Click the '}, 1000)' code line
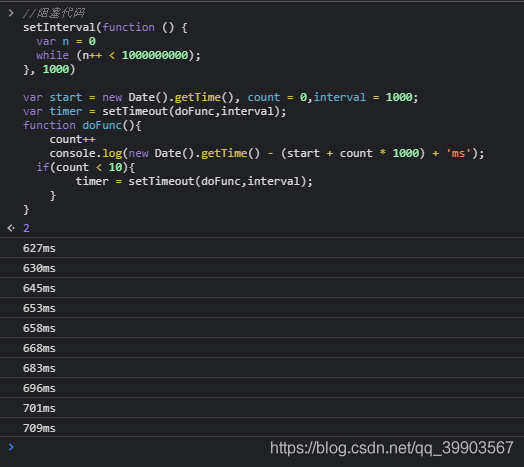Image resolution: width=524 pixels, height=467 pixels. (x=49, y=70)
